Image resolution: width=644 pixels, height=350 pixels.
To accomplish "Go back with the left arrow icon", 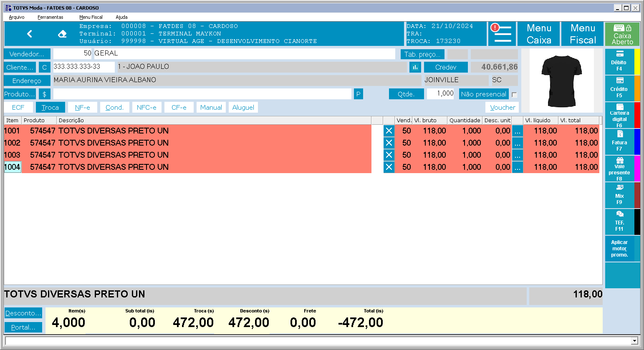I will pos(29,34).
